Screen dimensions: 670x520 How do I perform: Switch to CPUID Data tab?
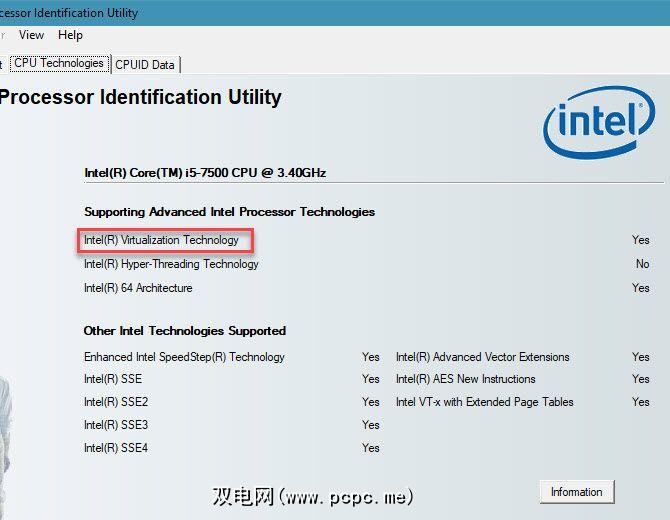(145, 65)
